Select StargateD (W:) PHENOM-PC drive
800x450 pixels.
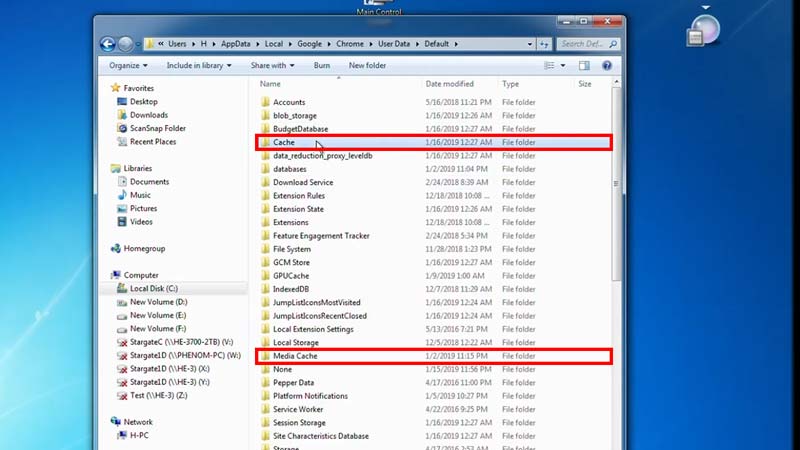coord(185,355)
